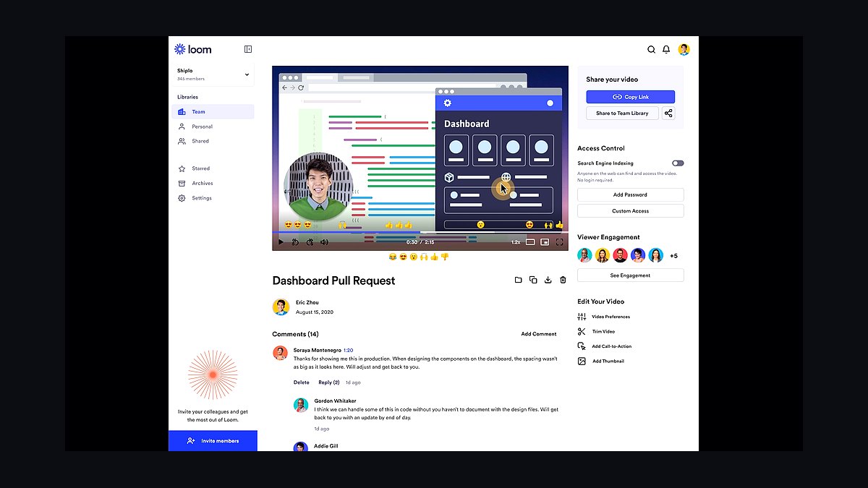Image resolution: width=868 pixels, height=488 pixels.
Task: Open notifications bell
Action: click(666, 49)
